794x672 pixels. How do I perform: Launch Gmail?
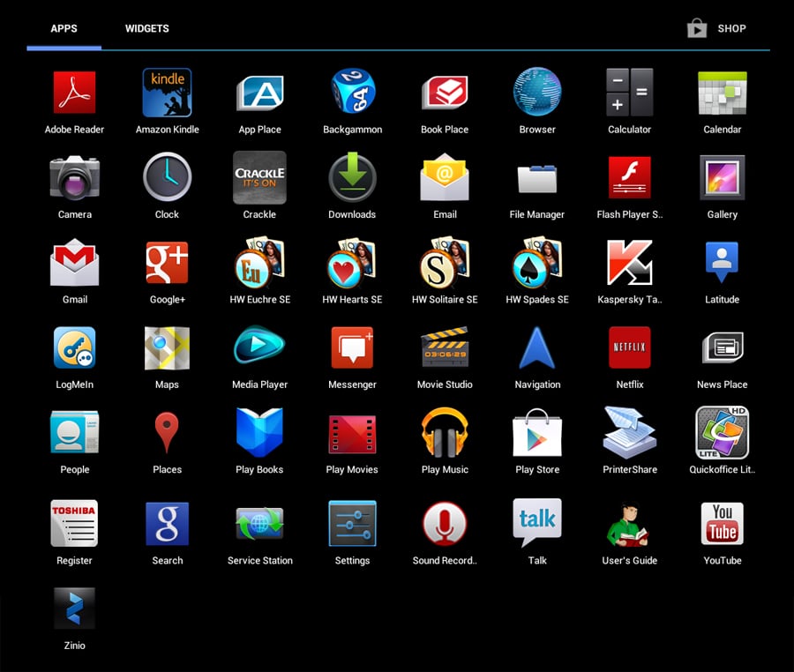[x=74, y=262]
